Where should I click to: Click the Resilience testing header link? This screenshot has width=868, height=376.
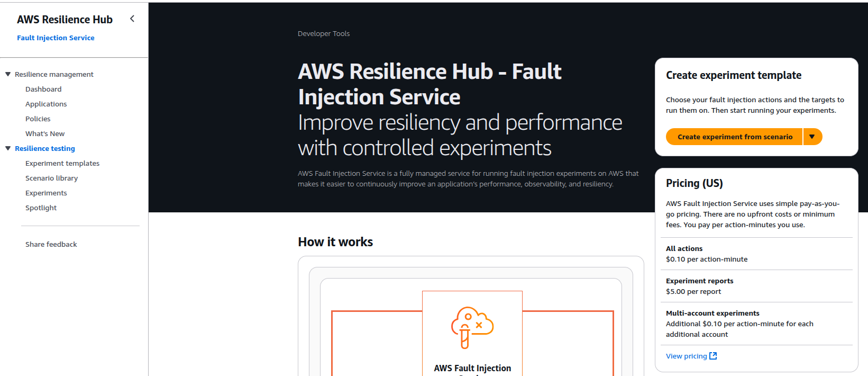click(45, 148)
